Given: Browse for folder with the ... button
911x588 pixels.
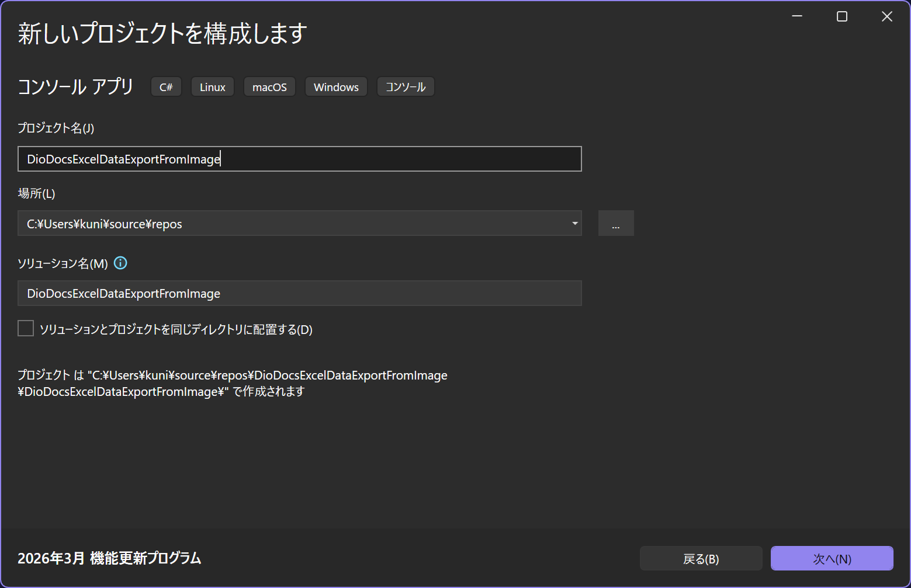Looking at the screenshot, I should [616, 224].
